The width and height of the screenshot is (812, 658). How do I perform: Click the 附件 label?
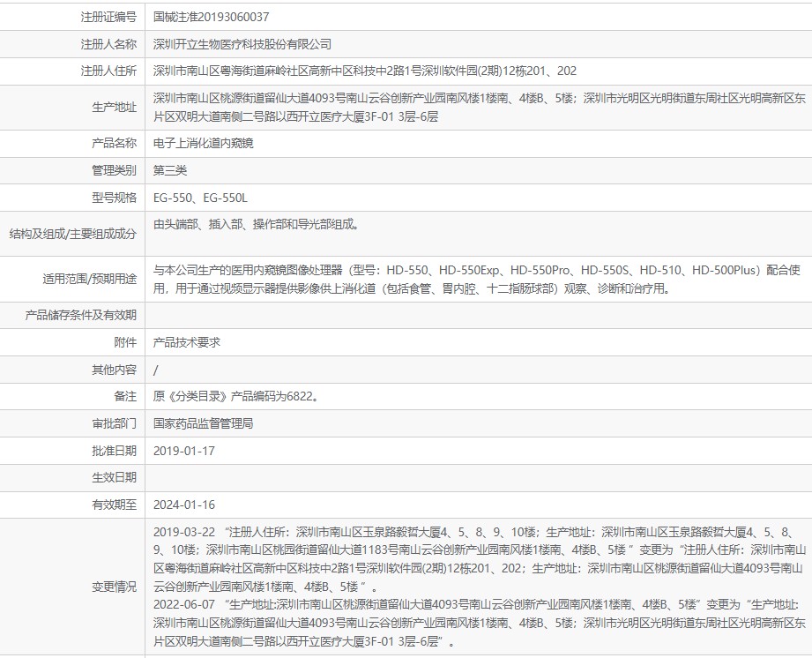coord(125,342)
